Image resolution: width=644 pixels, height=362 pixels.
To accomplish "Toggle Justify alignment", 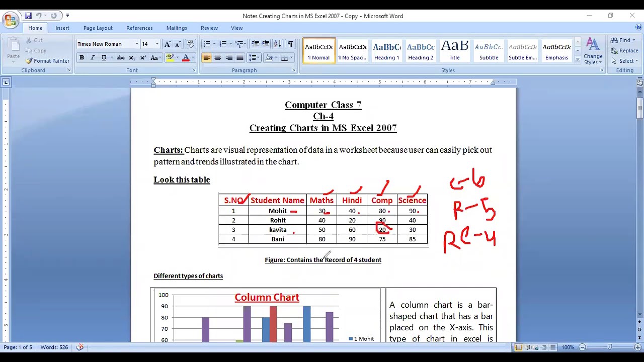I will pyautogui.click(x=240, y=58).
